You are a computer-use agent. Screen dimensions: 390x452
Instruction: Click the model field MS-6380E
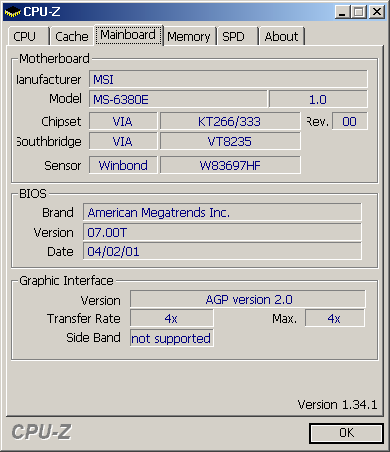coord(178,99)
